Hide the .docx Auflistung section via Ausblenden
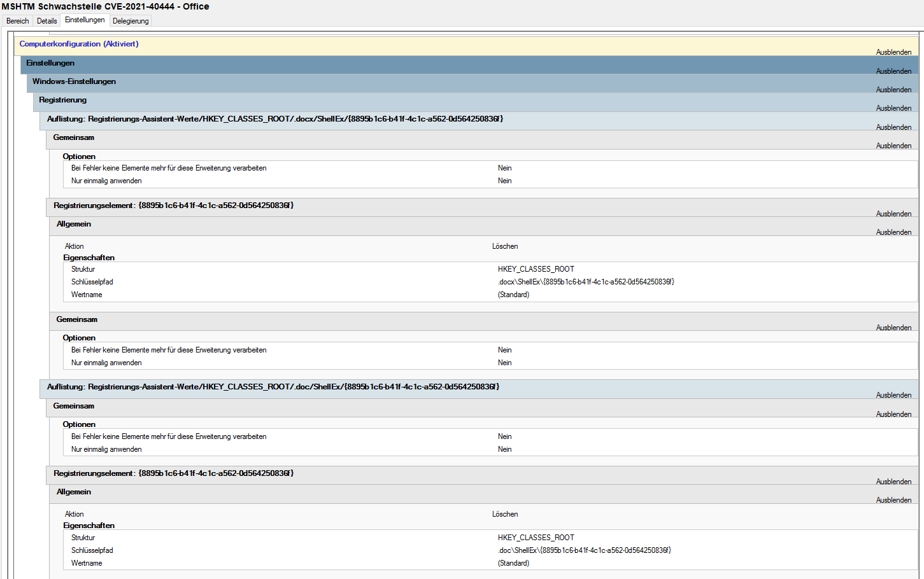Screen dimensions: 924x579 (893, 127)
